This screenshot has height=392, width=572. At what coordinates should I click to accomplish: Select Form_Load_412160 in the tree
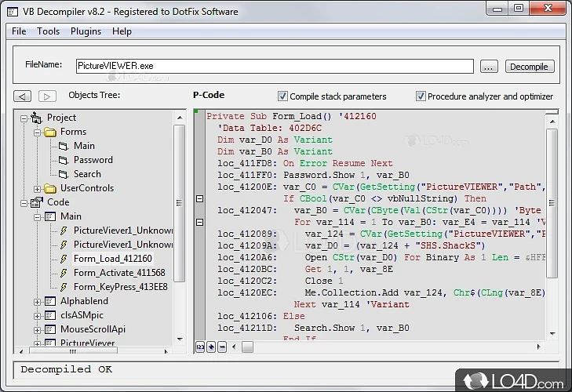pos(113,259)
